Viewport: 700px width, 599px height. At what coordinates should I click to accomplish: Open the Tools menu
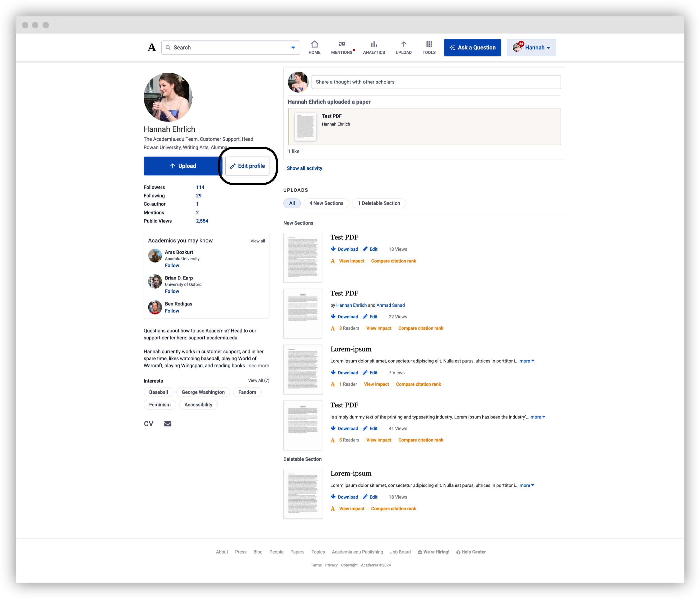point(429,47)
